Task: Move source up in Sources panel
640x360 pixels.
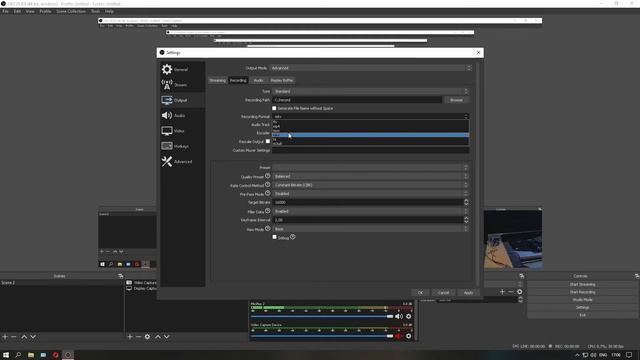Action: pyautogui.click(x=158, y=337)
